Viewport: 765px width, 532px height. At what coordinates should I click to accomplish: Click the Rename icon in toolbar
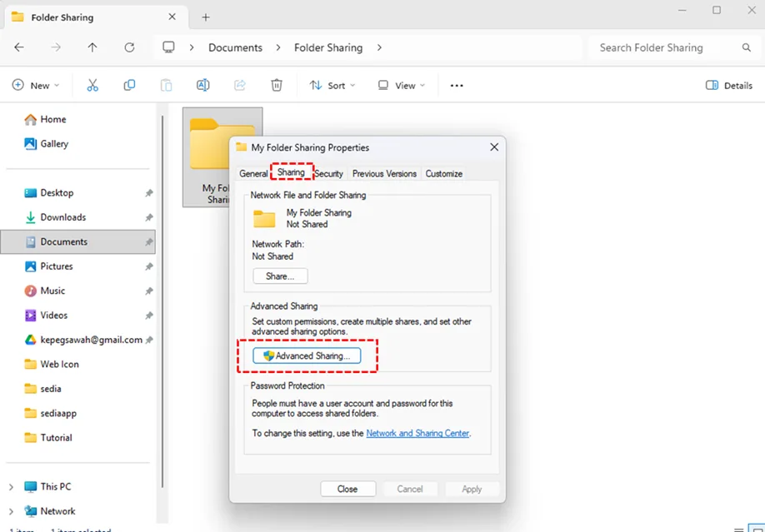(x=202, y=85)
